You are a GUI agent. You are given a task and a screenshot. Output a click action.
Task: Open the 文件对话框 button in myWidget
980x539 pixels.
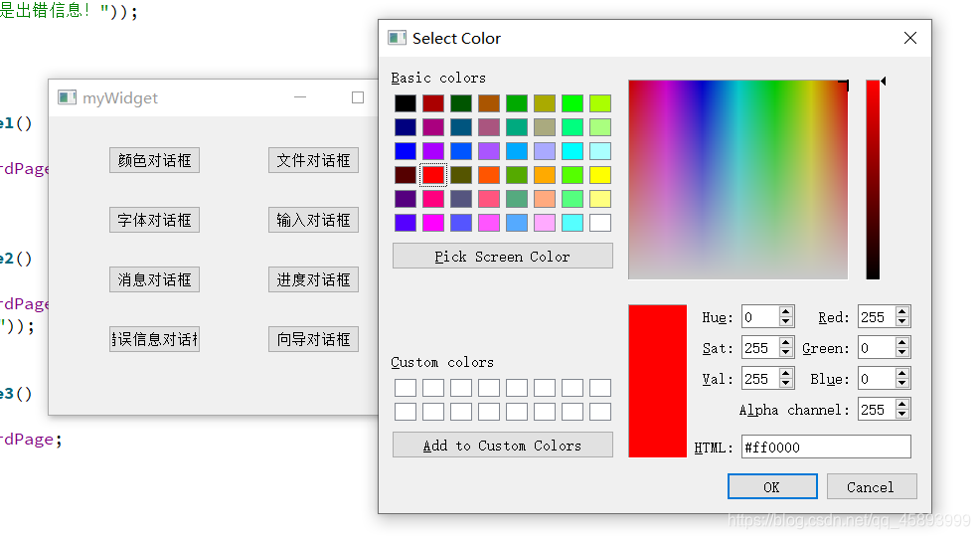(x=314, y=161)
